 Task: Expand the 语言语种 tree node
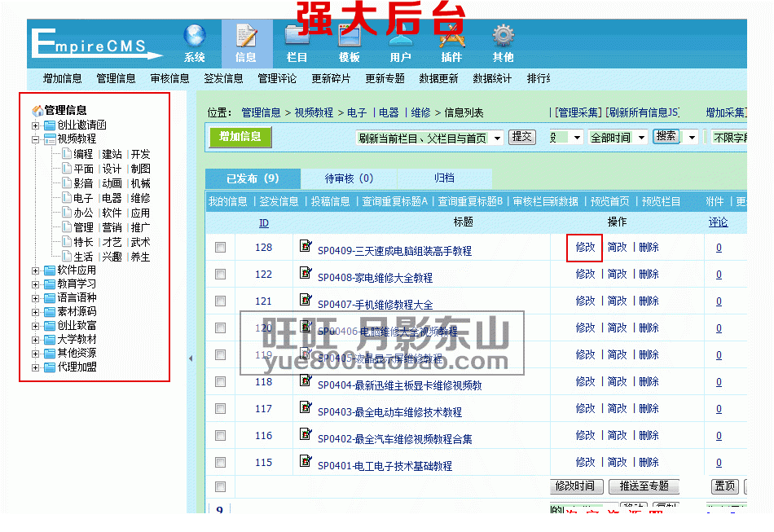(x=35, y=298)
